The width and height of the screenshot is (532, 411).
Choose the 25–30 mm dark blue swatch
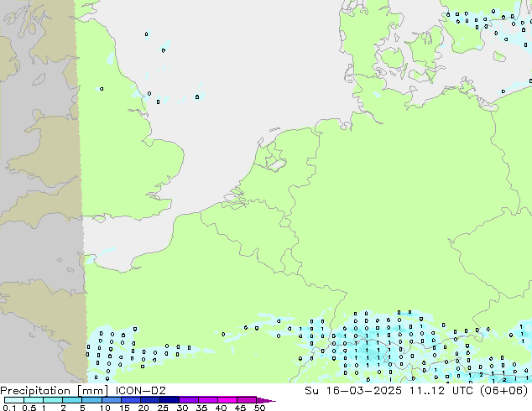(169, 400)
